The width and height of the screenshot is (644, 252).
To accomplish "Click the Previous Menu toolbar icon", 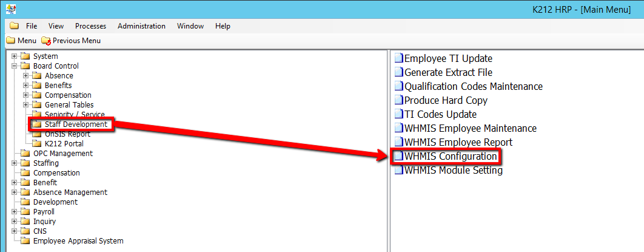I will click(46, 41).
